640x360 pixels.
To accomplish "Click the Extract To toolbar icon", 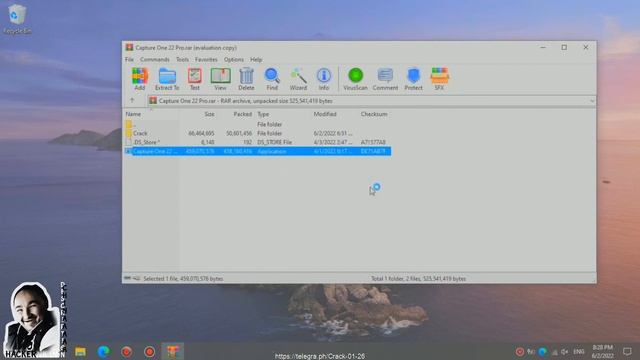I will pyautogui.click(x=167, y=79).
